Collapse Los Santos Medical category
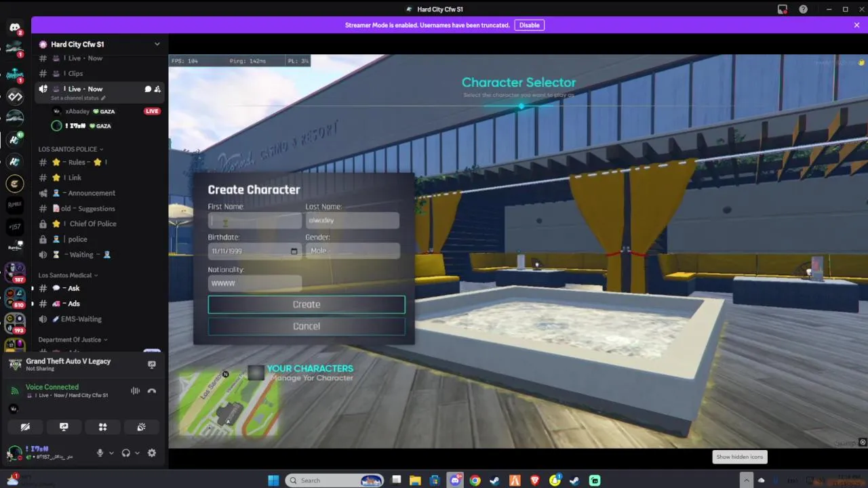Viewport: 868px width, 488px height. [68, 275]
